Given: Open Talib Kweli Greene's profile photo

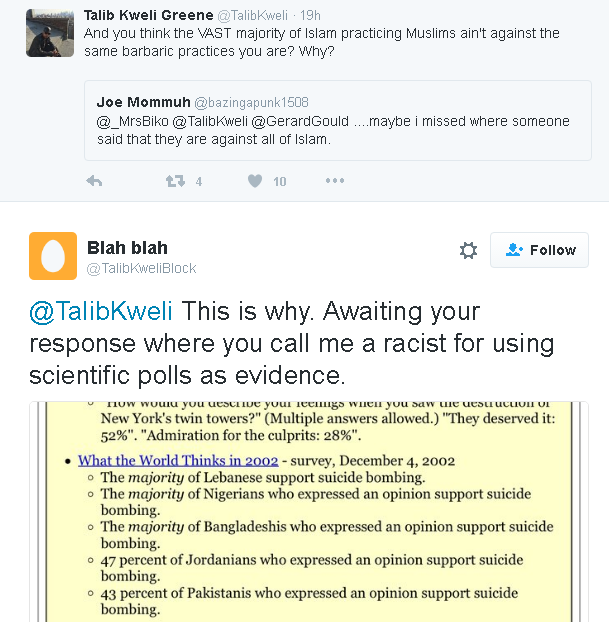Looking at the screenshot, I should tap(50, 33).
